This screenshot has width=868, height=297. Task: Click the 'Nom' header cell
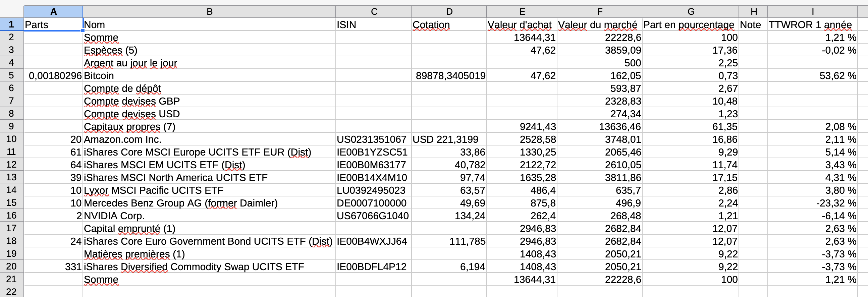point(209,24)
